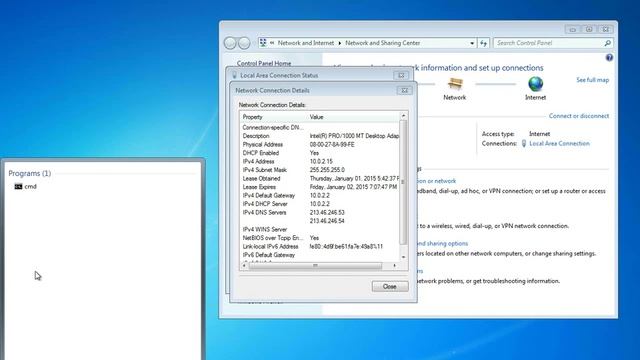The image size is (640, 360).
Task: Click the horizontal scroll left arrow in details
Action: 244,266
